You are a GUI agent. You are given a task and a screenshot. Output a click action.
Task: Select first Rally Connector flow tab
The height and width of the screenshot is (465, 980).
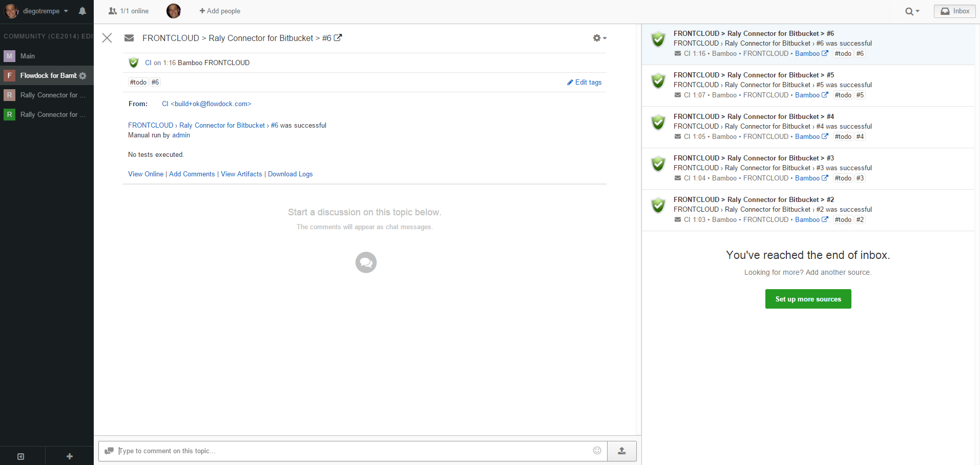coord(47,95)
